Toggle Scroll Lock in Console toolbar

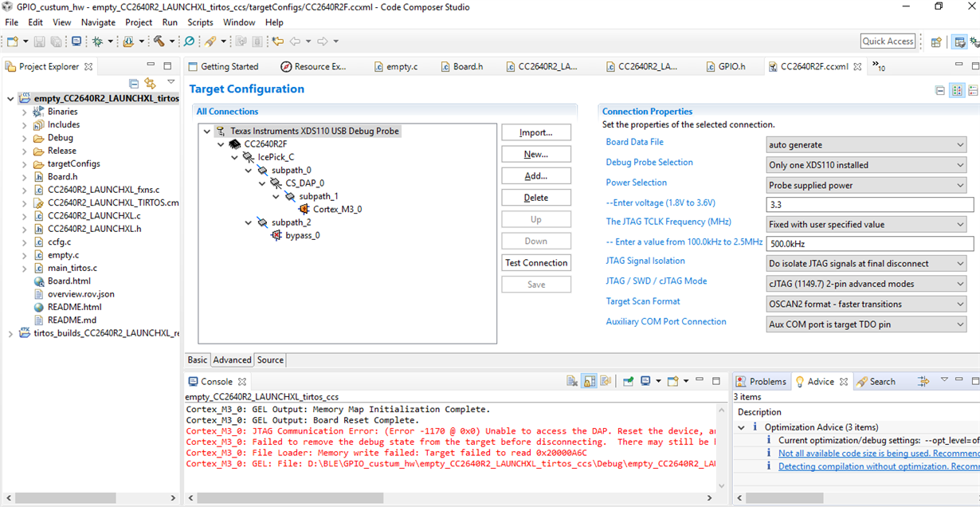coord(589,382)
